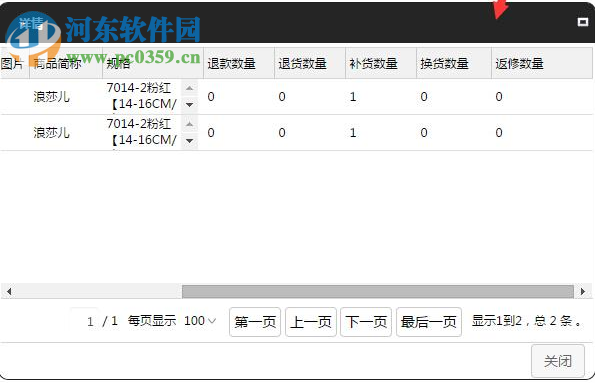Go to 下一页
The height and width of the screenshot is (383, 595).
366,322
